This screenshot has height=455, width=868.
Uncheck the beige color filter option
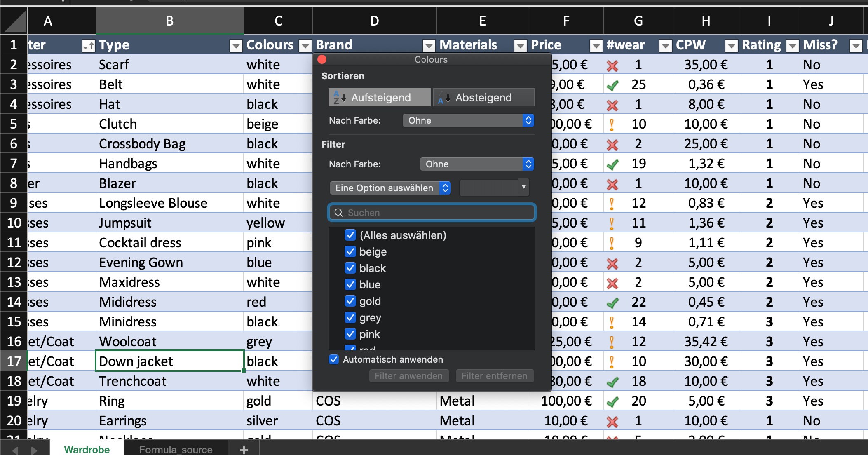tap(350, 251)
